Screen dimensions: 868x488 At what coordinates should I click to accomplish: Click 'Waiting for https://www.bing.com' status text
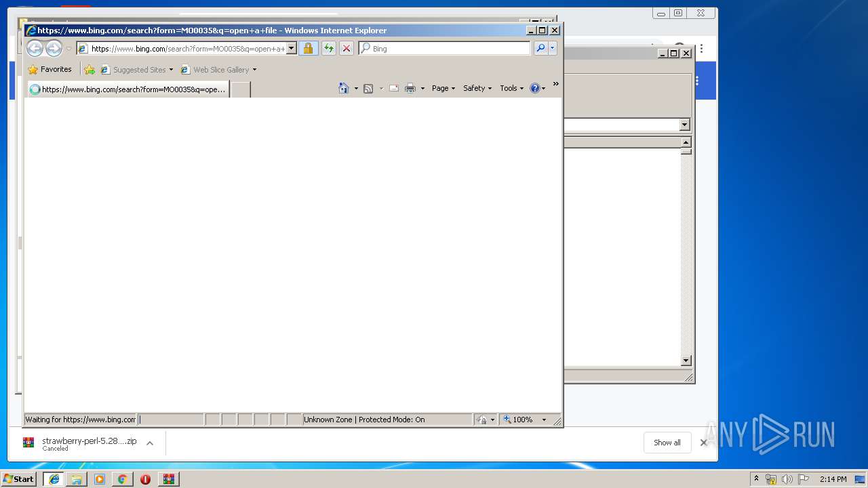tap(80, 420)
